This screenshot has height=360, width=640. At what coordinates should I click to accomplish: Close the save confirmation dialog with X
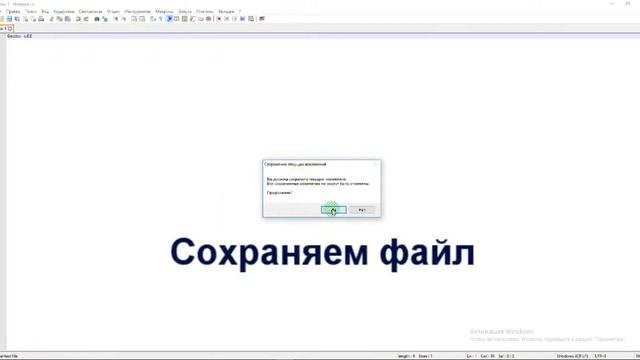pos(376,164)
